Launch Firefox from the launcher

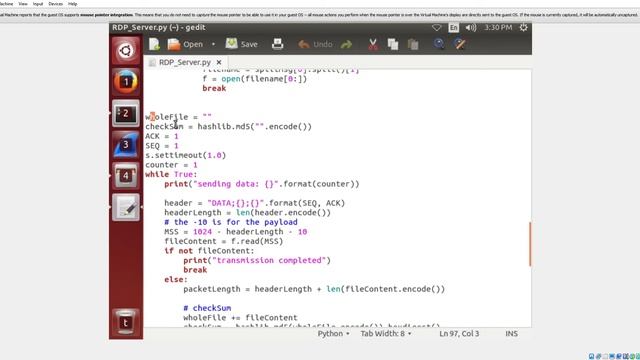coord(126,82)
